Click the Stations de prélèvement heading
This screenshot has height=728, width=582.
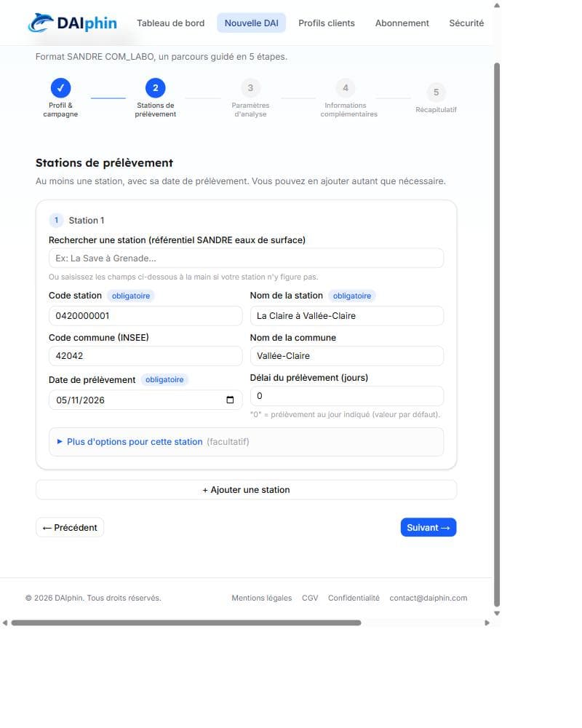[104, 163]
